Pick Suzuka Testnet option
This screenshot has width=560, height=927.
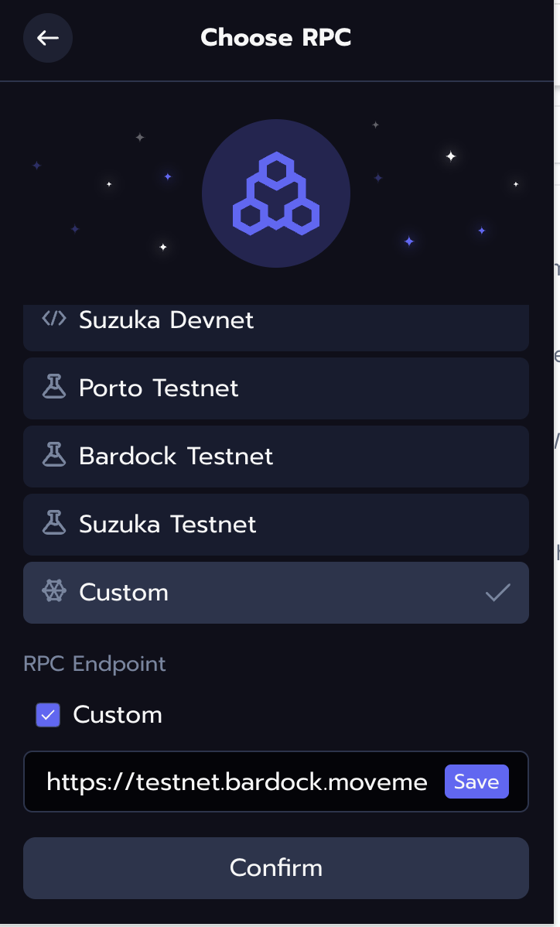pos(167,524)
